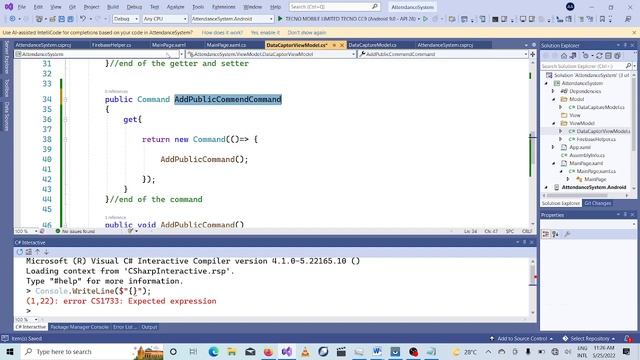
Task: Click the Home icon in Solution Explorer
Action: click(x=564, y=56)
